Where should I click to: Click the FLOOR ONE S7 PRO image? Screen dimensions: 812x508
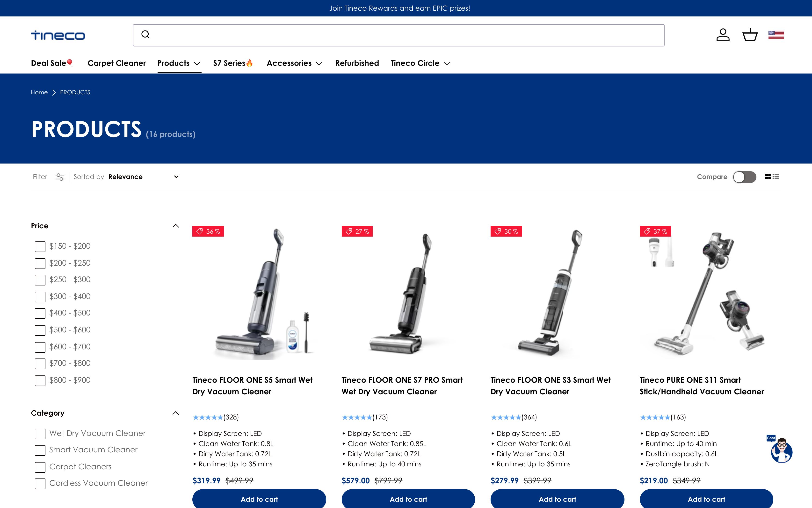click(x=408, y=293)
